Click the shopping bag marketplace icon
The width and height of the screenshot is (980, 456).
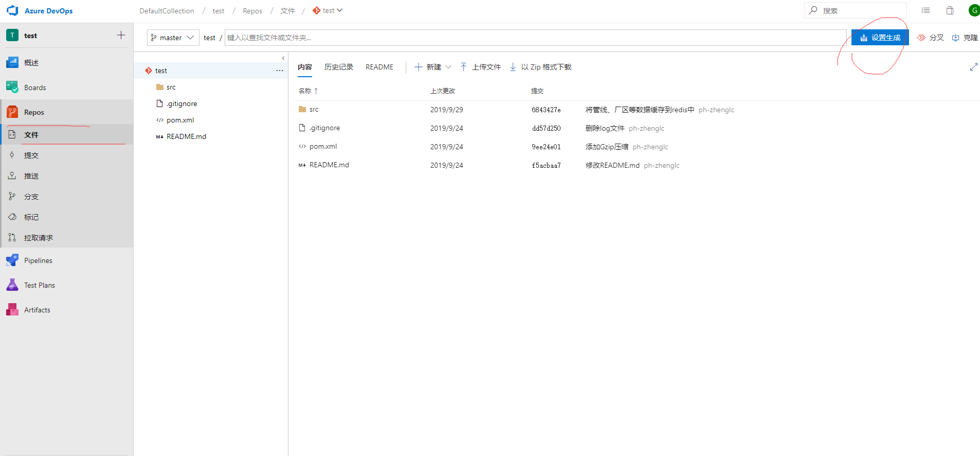950,11
